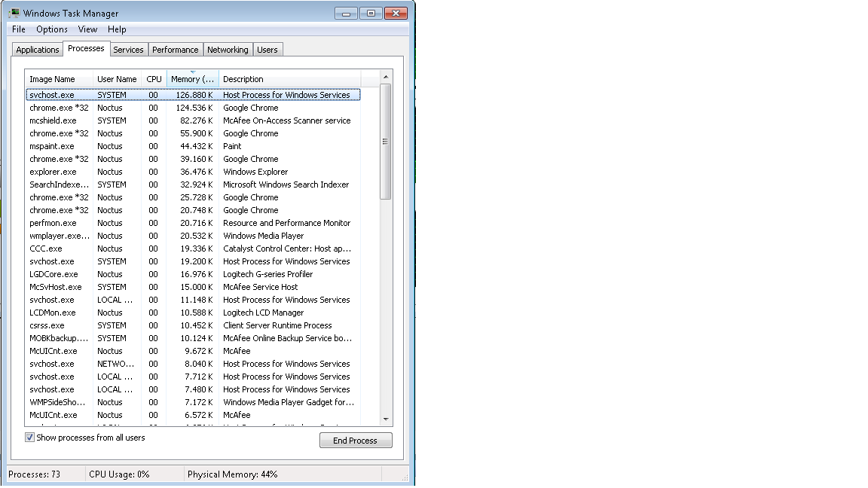
Task: Sort by Image Name column header
Action: point(59,79)
